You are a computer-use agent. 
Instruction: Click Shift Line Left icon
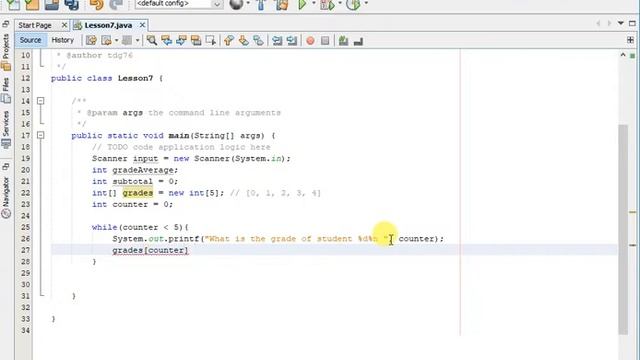coord(277,40)
